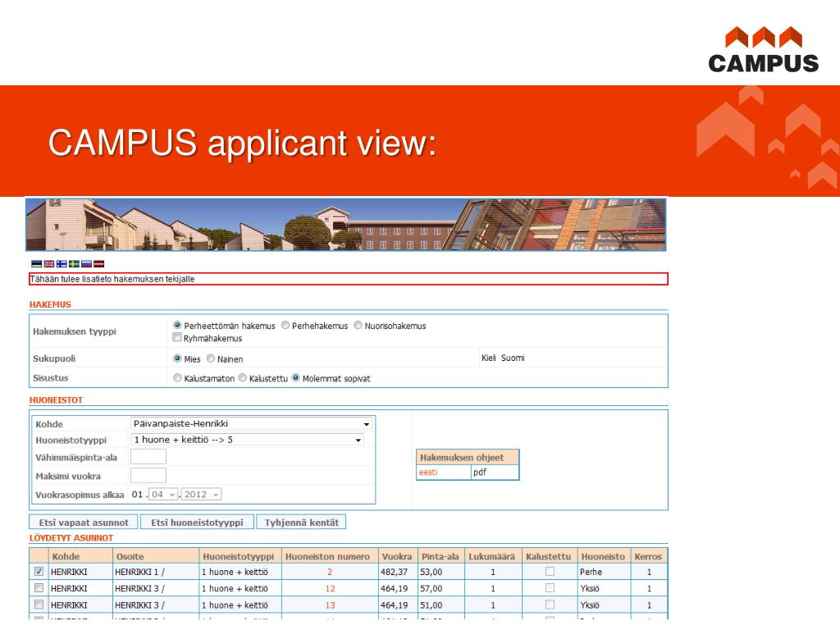Click Etsi huoneistotyyppi button
Screen dimensions: 840x630
coord(197,523)
